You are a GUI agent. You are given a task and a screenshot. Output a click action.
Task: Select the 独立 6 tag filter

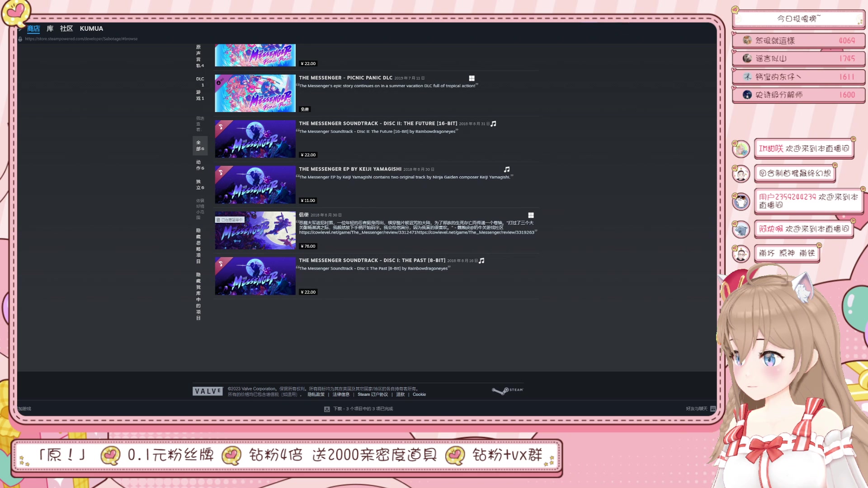click(x=200, y=184)
